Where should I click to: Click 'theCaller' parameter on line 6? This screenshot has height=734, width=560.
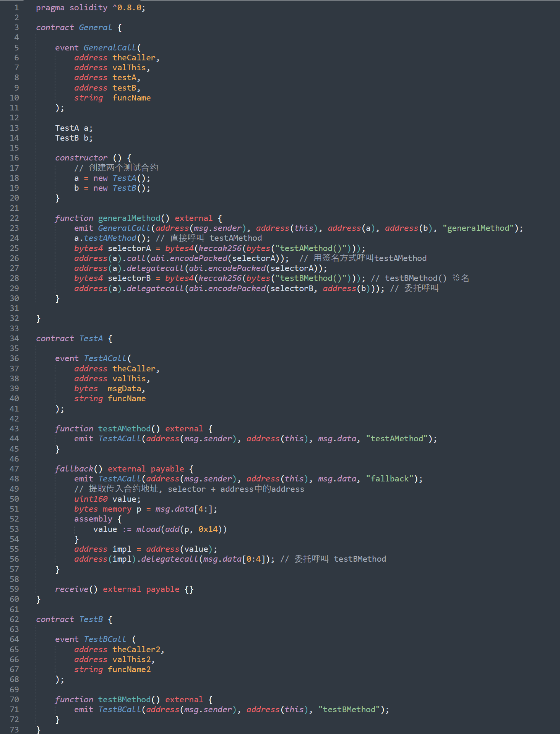tap(134, 58)
